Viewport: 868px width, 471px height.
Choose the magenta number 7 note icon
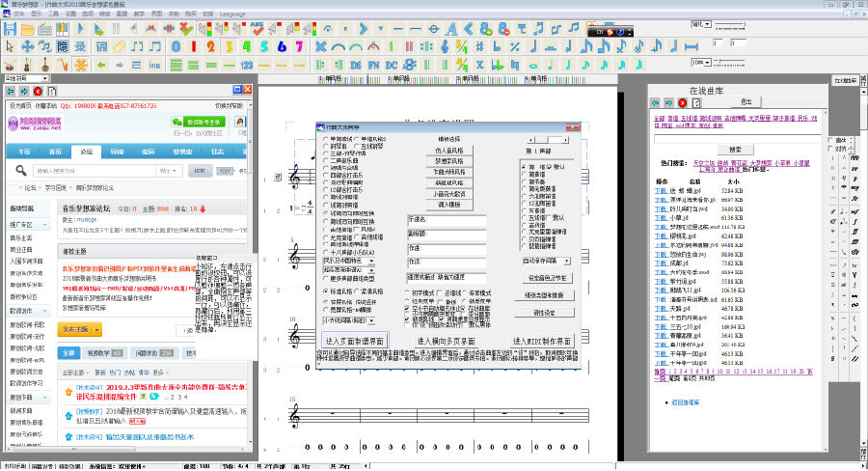pyautogui.click(x=300, y=46)
